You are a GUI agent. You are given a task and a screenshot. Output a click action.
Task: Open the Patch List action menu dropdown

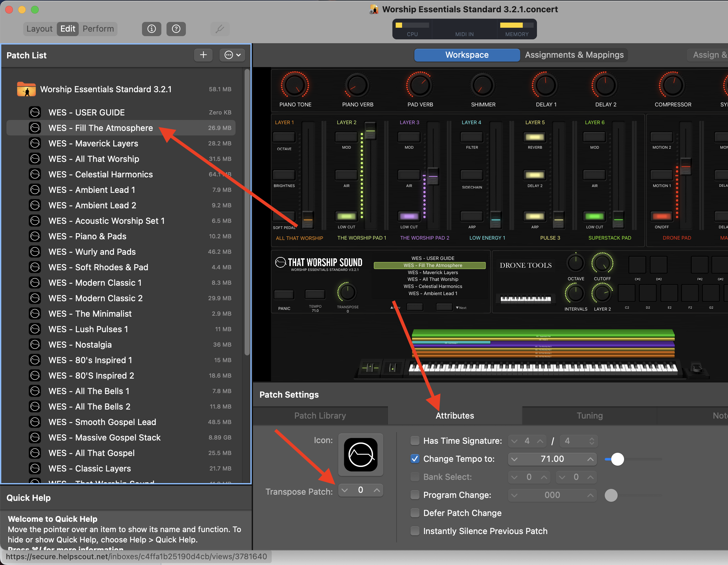coord(232,55)
